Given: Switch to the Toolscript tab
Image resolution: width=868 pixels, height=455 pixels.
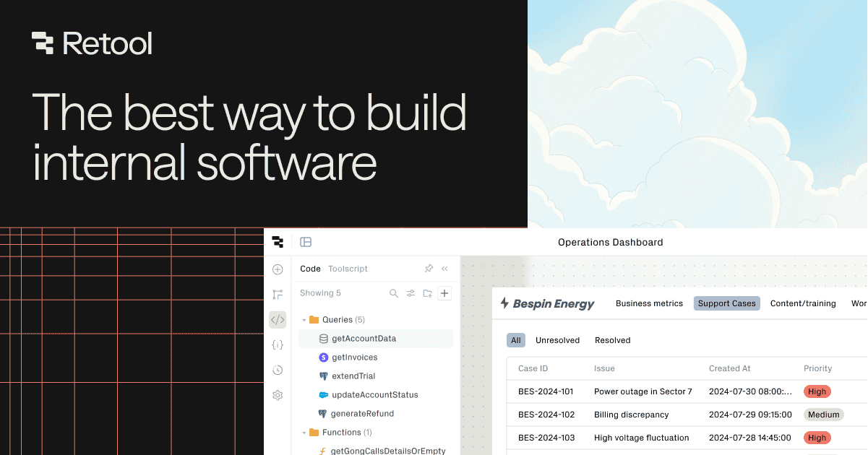Looking at the screenshot, I should pos(348,269).
